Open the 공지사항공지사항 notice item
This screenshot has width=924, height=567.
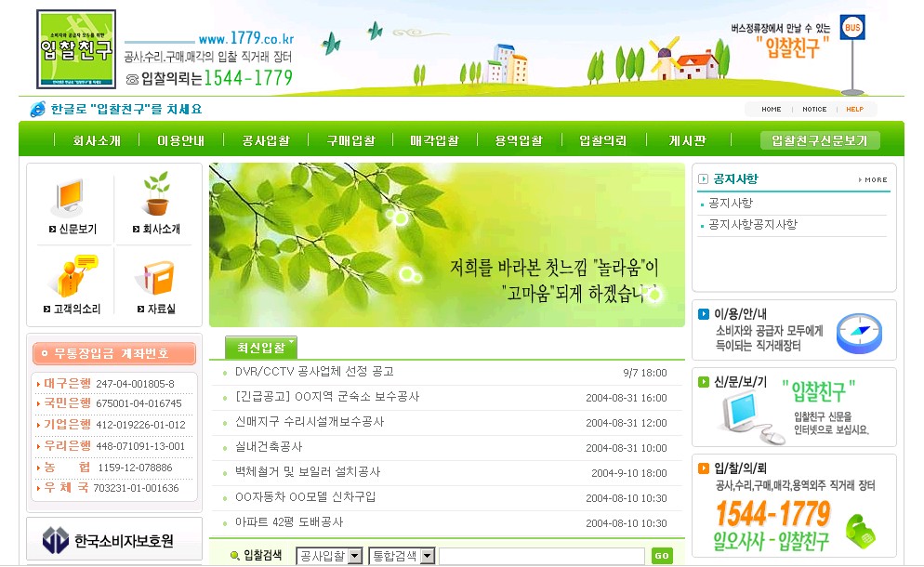click(753, 225)
